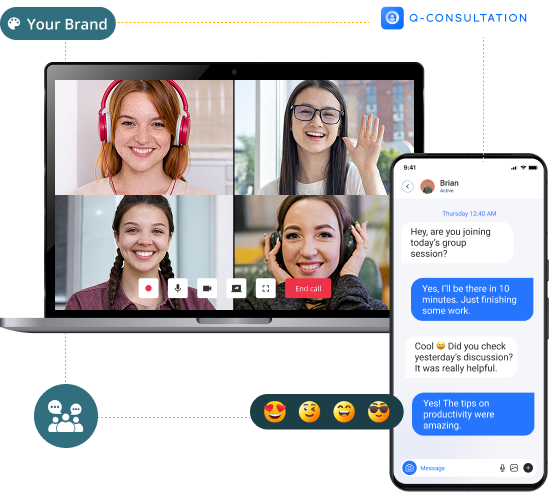
Task: Select the woman with braids video tile
Action: (144, 253)
